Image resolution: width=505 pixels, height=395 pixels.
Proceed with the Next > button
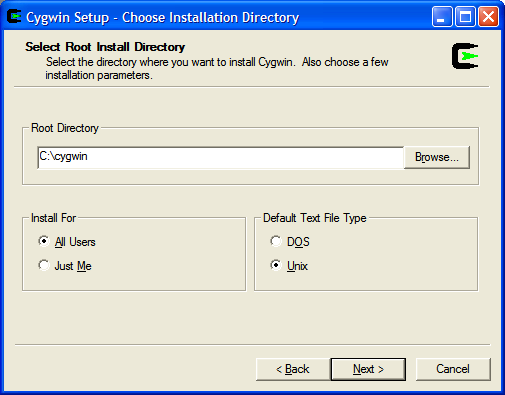click(x=368, y=369)
